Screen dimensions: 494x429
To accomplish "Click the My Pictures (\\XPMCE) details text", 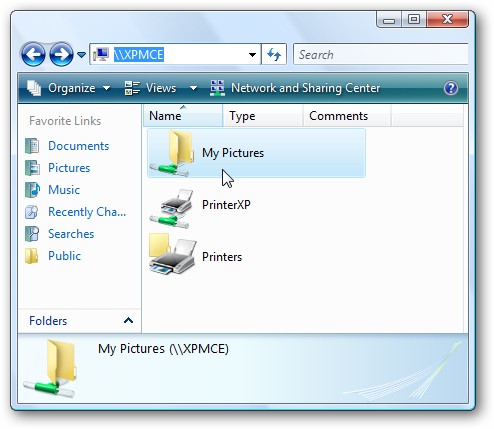I will [163, 349].
